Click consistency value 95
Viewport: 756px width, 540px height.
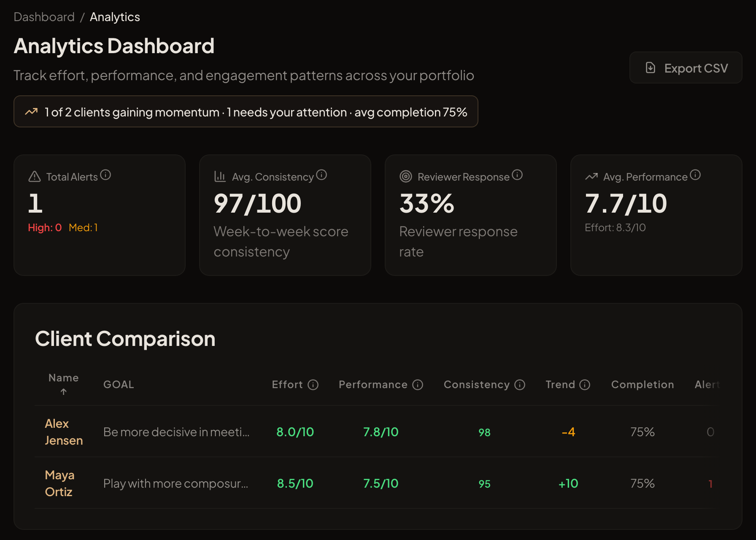(x=484, y=483)
